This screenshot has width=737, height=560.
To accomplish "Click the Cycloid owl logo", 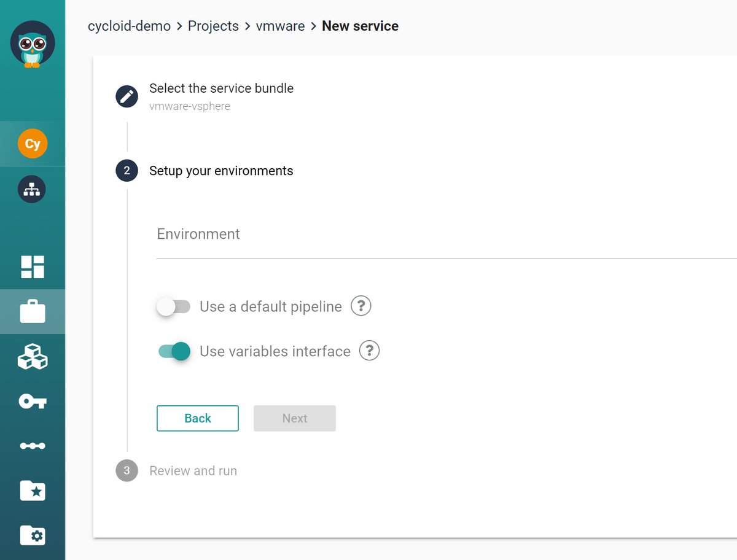I will tap(33, 43).
